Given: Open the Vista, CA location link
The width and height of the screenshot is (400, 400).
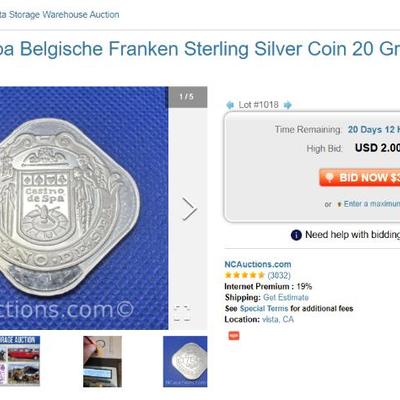Looking at the screenshot, I should tap(278, 319).
